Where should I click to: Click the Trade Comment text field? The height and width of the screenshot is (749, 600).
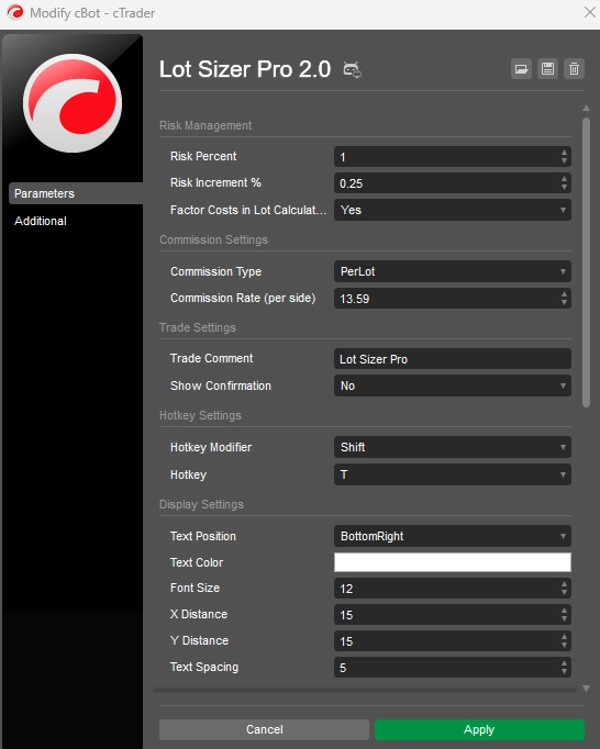pyautogui.click(x=452, y=359)
